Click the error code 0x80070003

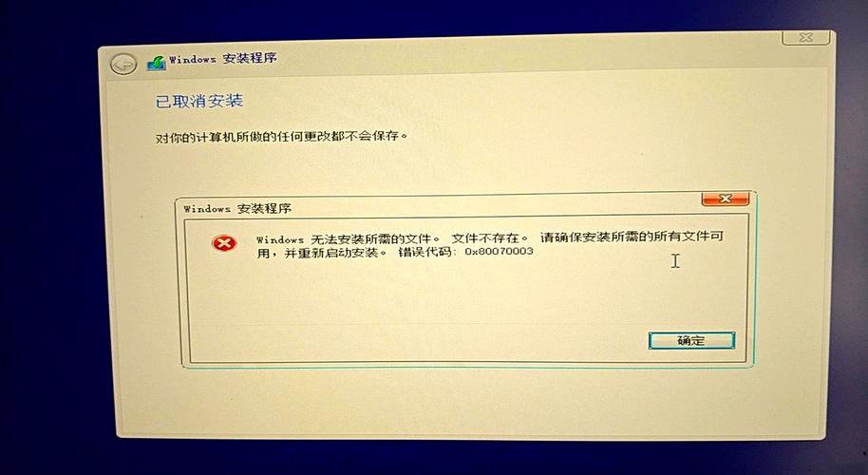[499, 252]
